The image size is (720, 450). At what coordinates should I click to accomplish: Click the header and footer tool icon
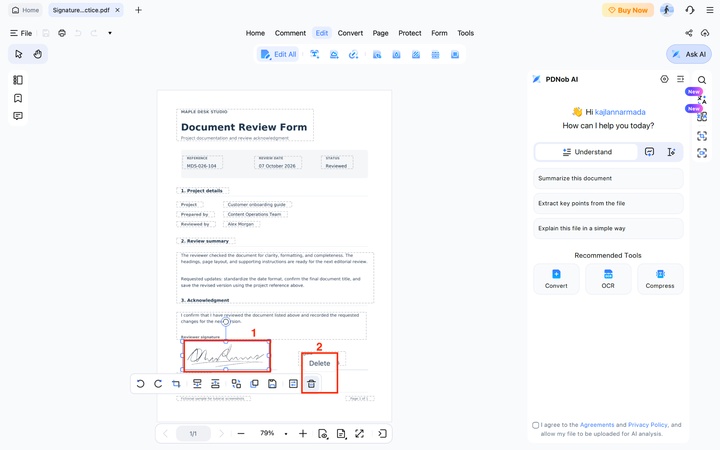pos(435,55)
